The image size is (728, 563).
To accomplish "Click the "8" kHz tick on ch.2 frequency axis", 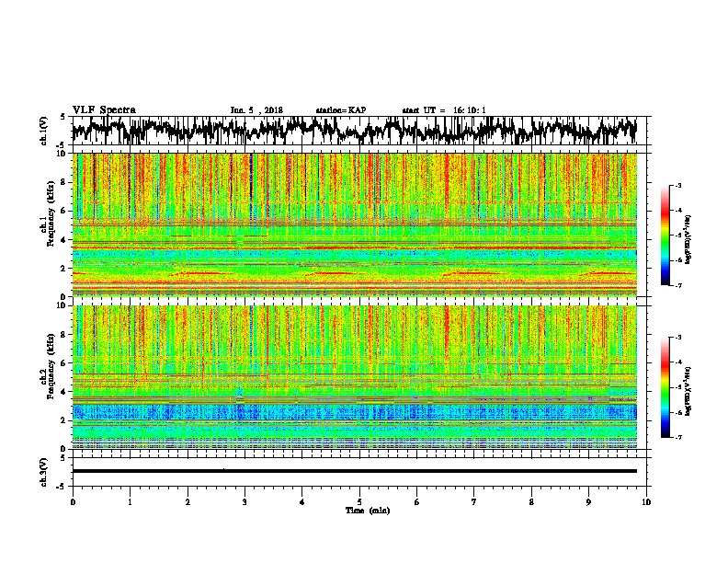I will [x=64, y=335].
